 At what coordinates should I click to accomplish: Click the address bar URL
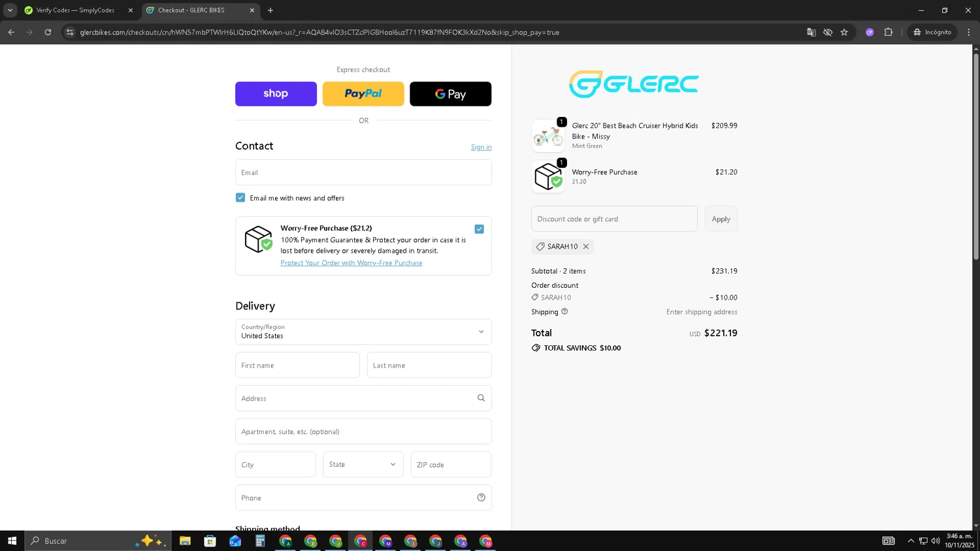[319, 32]
